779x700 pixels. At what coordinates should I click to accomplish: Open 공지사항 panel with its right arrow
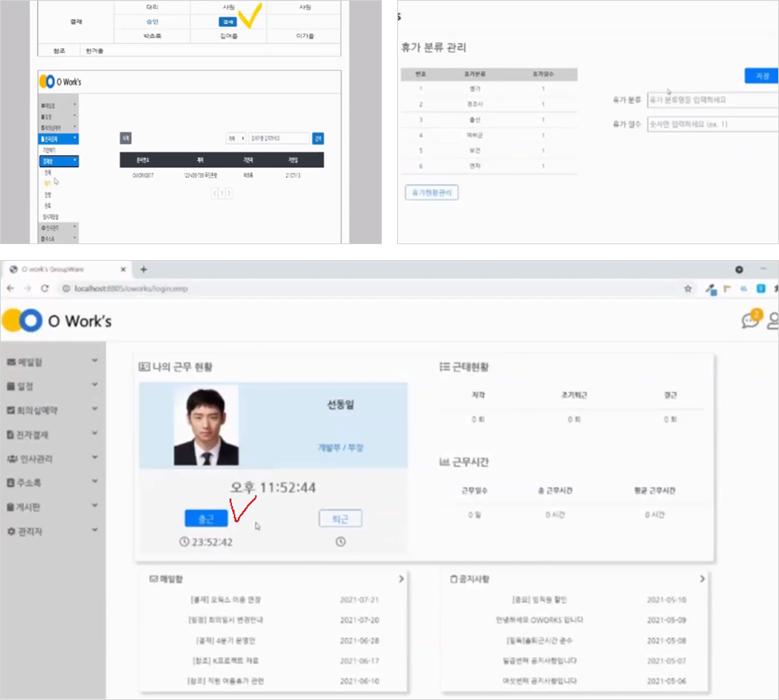click(x=702, y=579)
